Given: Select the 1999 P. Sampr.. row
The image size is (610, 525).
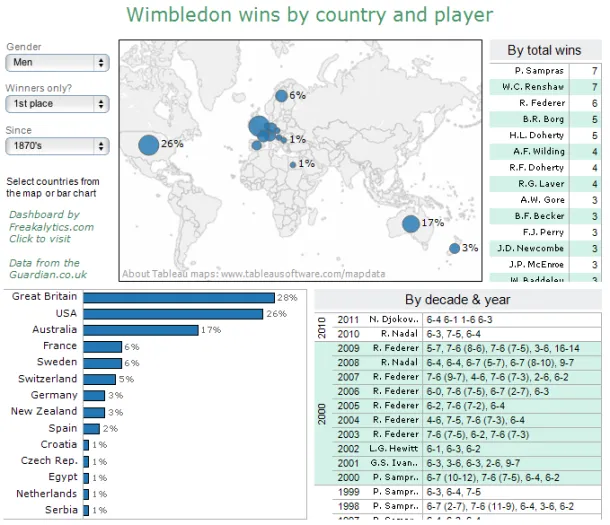Looking at the screenshot, I should [467, 492].
